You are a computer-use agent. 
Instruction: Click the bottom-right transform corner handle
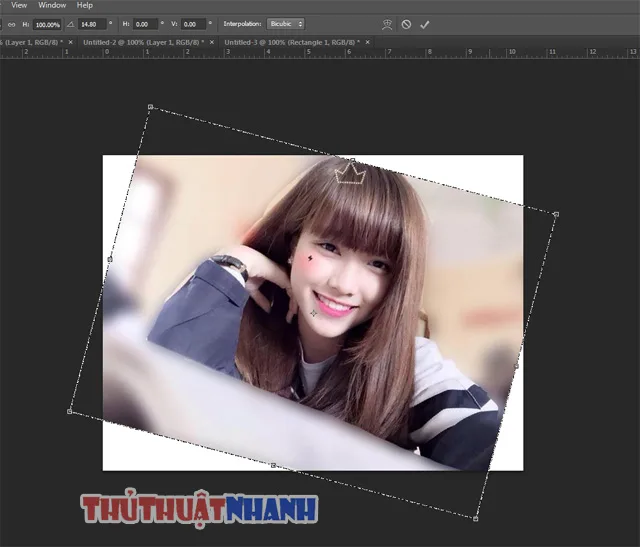pyautogui.click(x=476, y=518)
